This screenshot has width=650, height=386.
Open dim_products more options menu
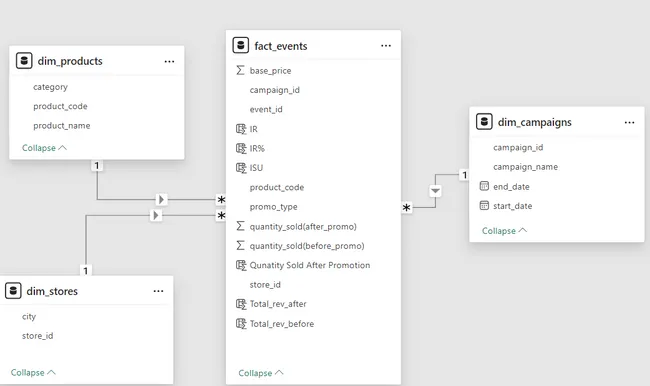coord(169,61)
